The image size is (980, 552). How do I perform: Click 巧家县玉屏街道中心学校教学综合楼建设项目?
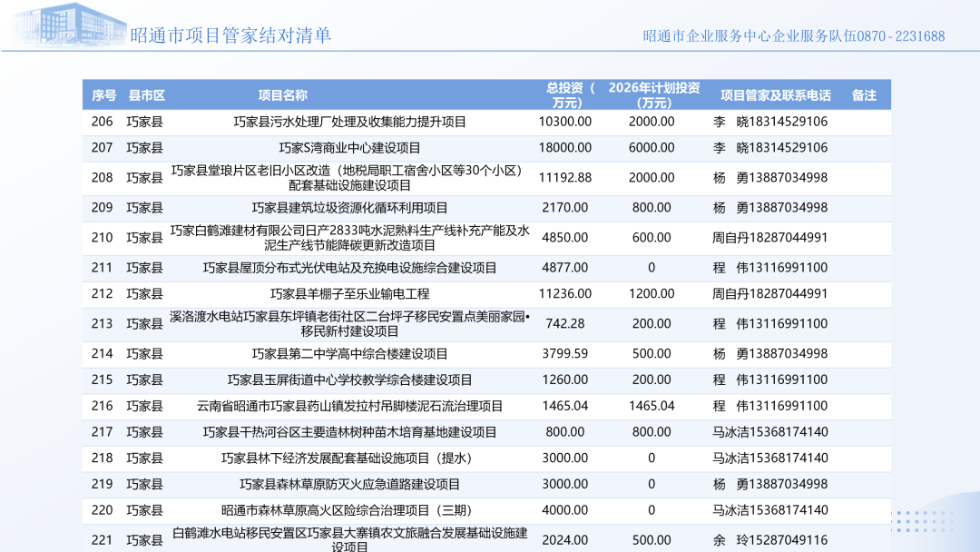[x=349, y=380]
